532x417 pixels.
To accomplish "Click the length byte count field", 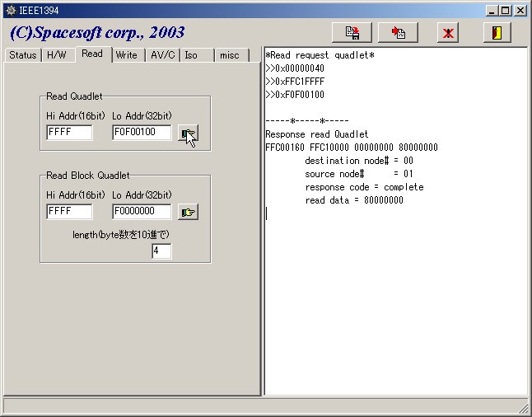I will (x=161, y=251).
